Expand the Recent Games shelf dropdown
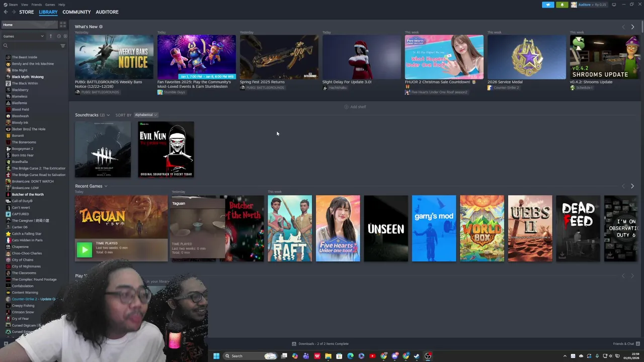 106,186
